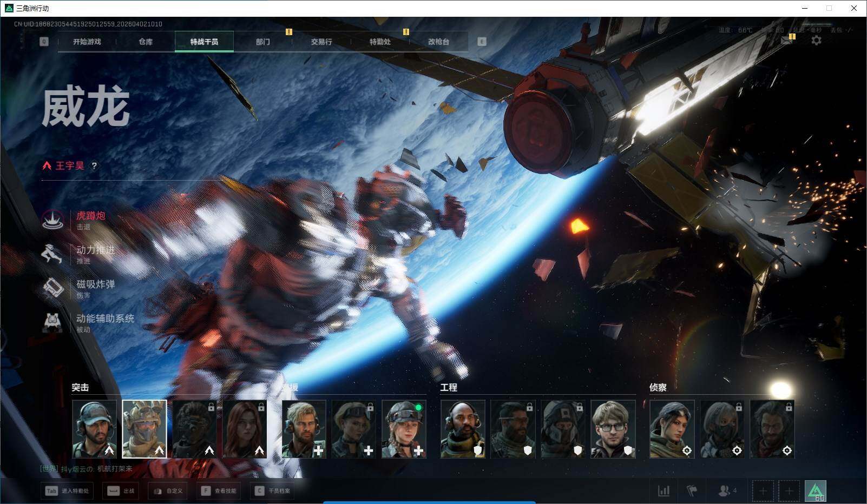Screen dimensions: 867x504
Task: Choose the locked bearded glasses 工程 operator
Action: (x=513, y=429)
